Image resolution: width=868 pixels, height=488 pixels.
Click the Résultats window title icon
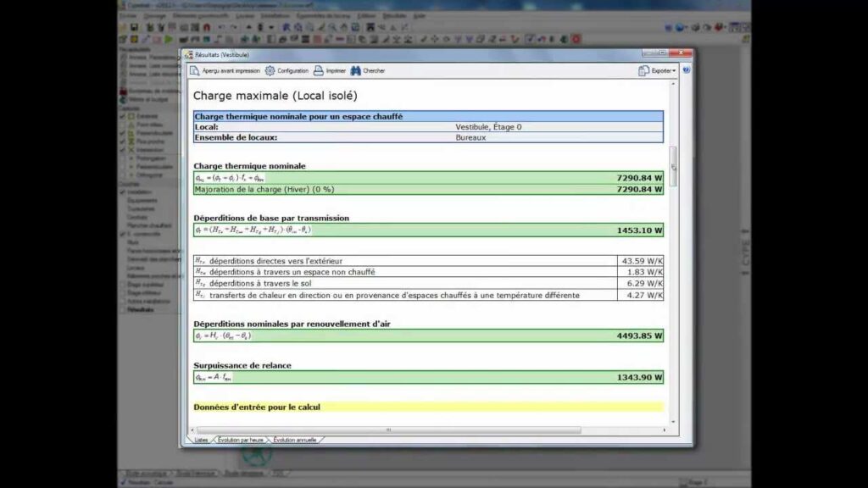(x=189, y=54)
